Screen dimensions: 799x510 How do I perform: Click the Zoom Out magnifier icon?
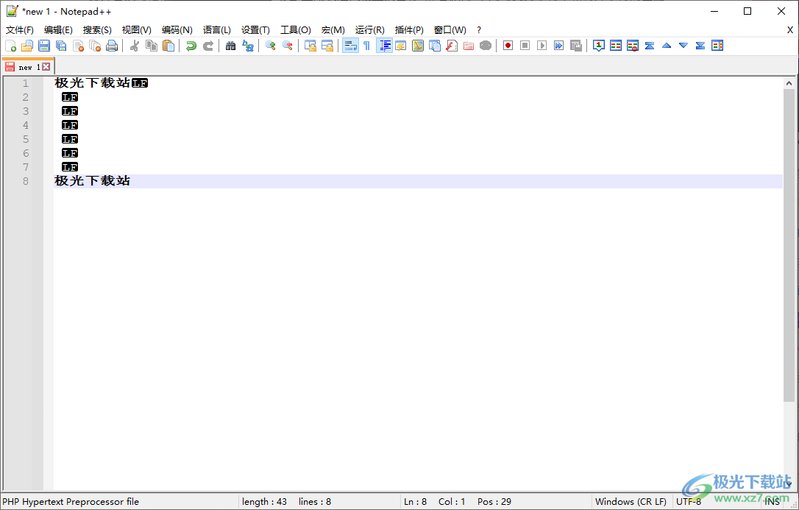click(287, 46)
